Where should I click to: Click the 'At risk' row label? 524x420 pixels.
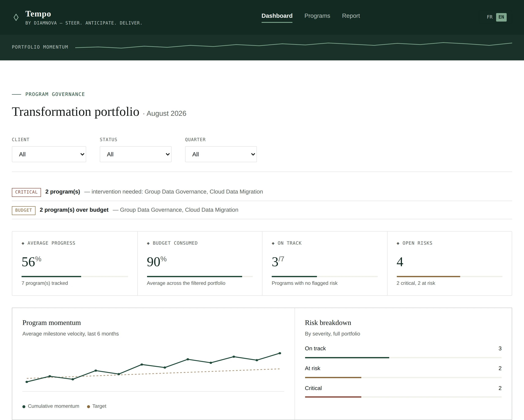[x=312, y=368]
